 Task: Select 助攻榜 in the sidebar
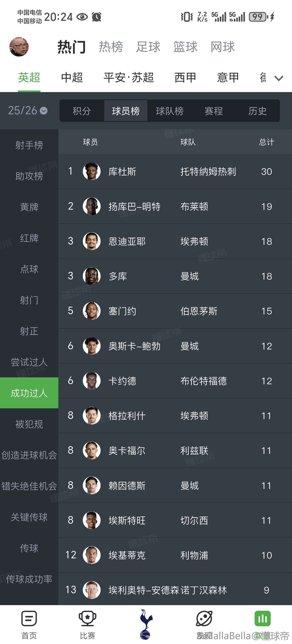pyautogui.click(x=29, y=176)
